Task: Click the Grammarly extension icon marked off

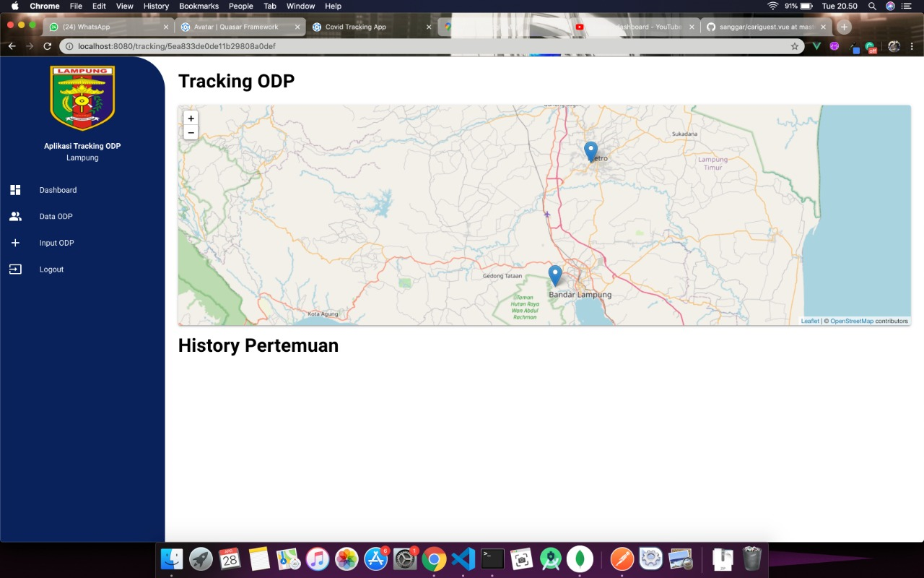Action: 871,48
